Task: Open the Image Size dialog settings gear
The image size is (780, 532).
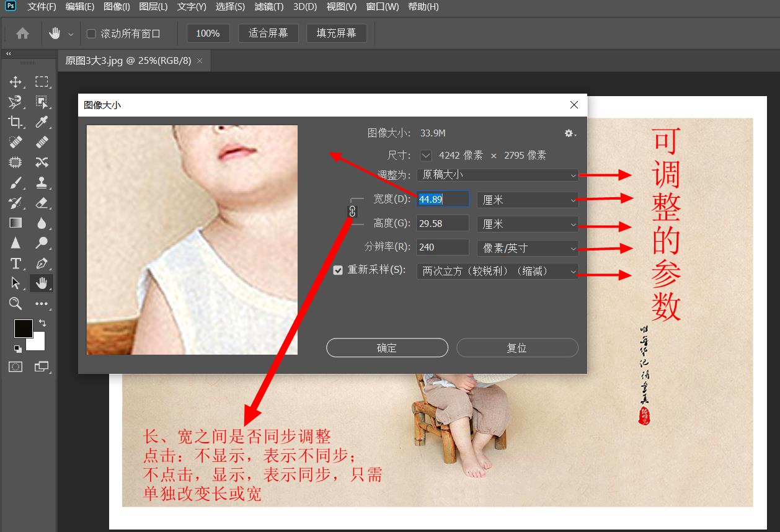Action: coord(569,133)
